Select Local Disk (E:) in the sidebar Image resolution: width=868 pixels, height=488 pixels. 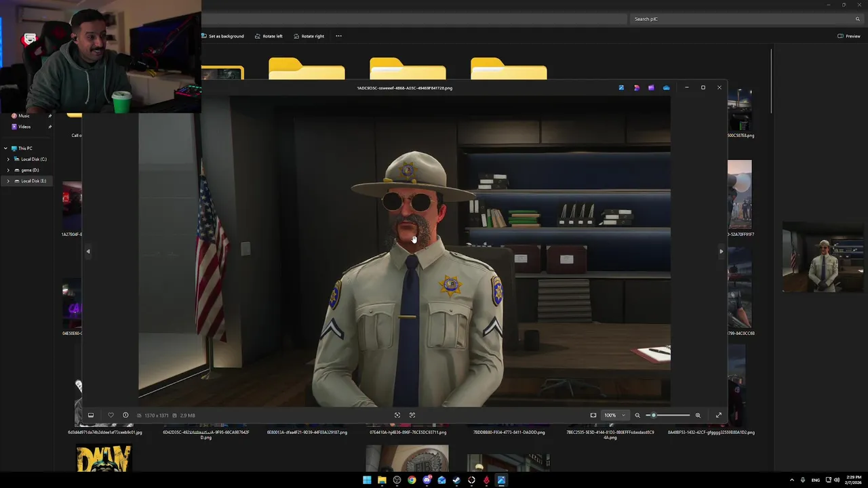pyautogui.click(x=33, y=181)
